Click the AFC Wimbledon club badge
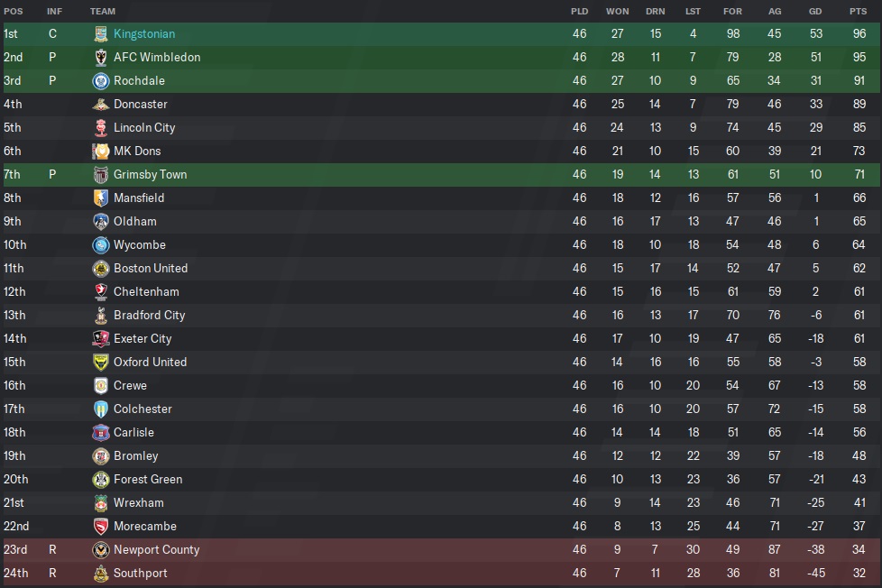The height and width of the screenshot is (588, 882). pos(101,58)
